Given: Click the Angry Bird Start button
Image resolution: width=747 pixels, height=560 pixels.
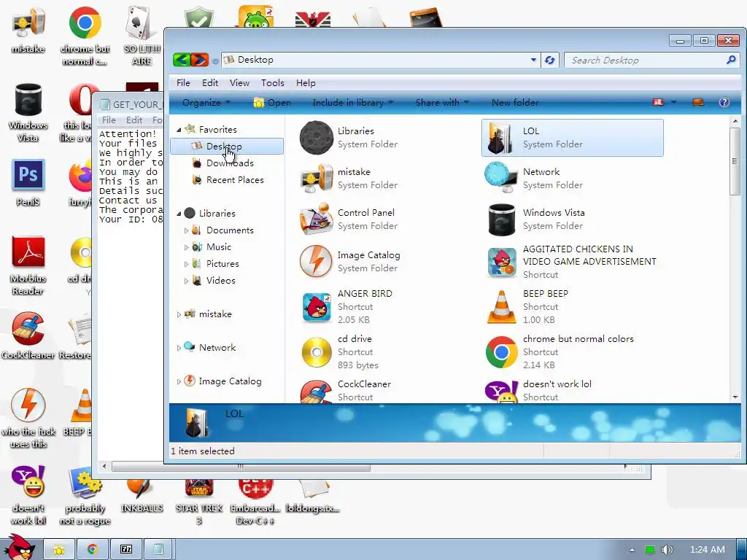Looking at the screenshot, I should (20, 548).
